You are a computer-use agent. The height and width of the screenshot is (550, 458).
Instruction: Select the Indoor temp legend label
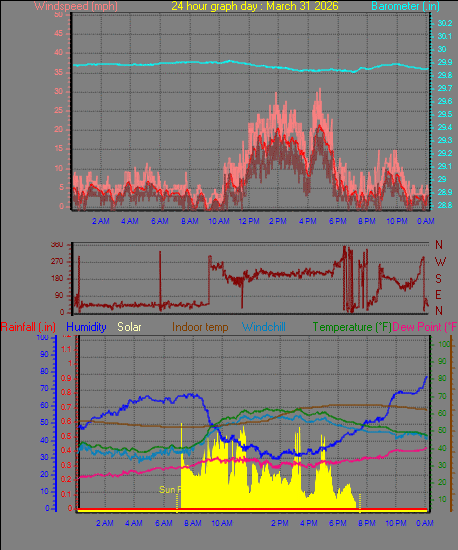[200, 327]
